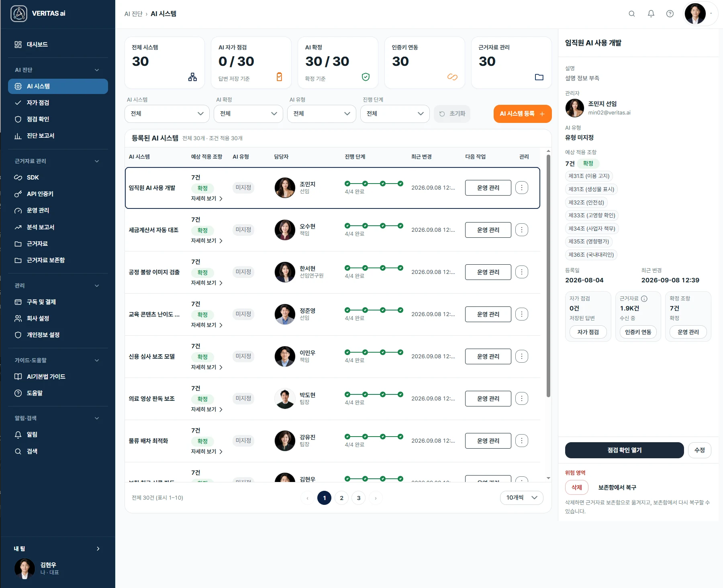Click the 근거자료 info icon in detail panel
The image size is (723, 588).
point(644,298)
